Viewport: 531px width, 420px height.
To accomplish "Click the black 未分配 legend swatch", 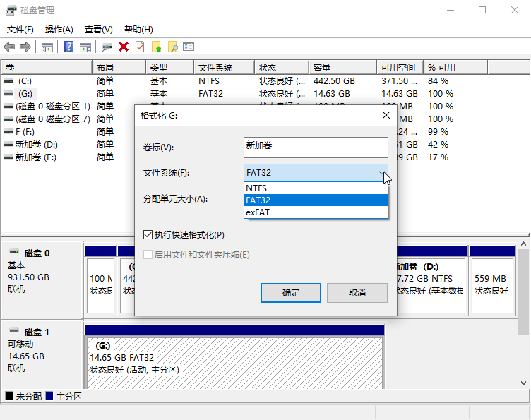I will point(9,396).
